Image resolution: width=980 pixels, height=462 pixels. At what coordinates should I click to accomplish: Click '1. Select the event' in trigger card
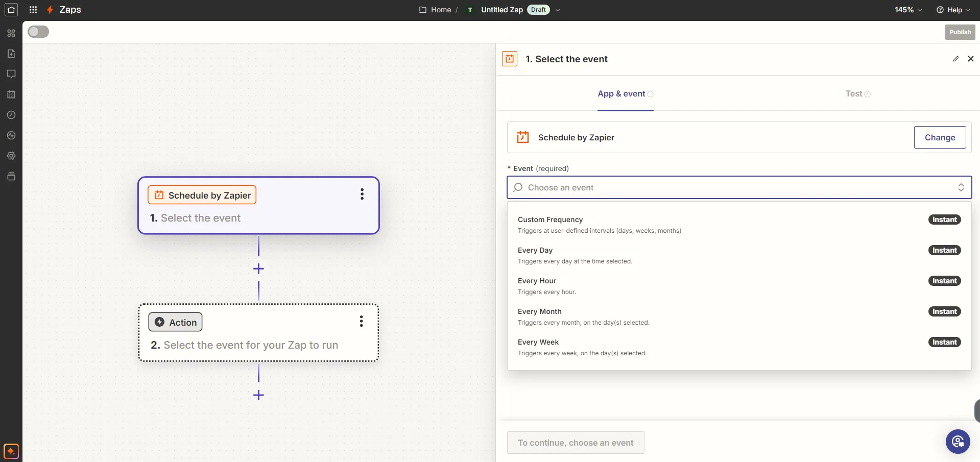point(195,218)
